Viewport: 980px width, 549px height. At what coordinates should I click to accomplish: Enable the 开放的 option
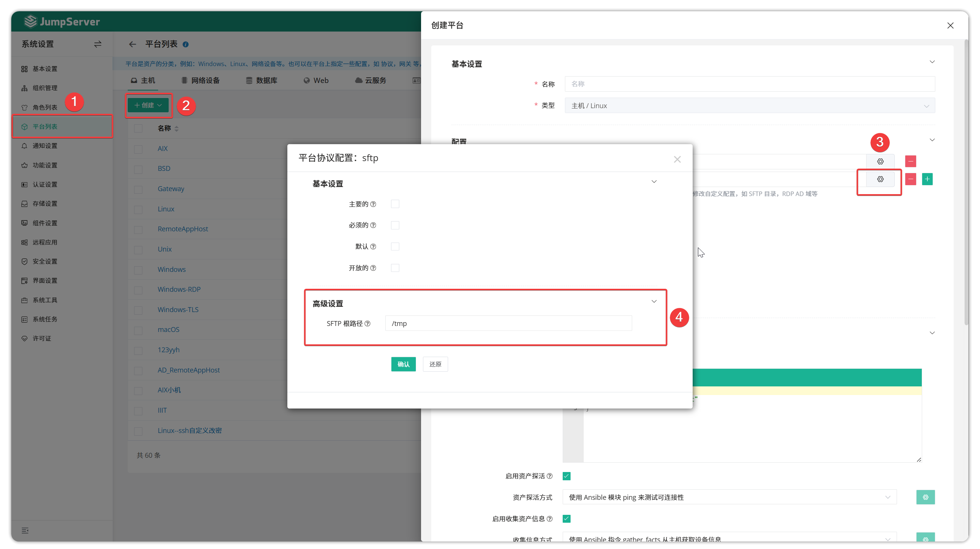[394, 268]
